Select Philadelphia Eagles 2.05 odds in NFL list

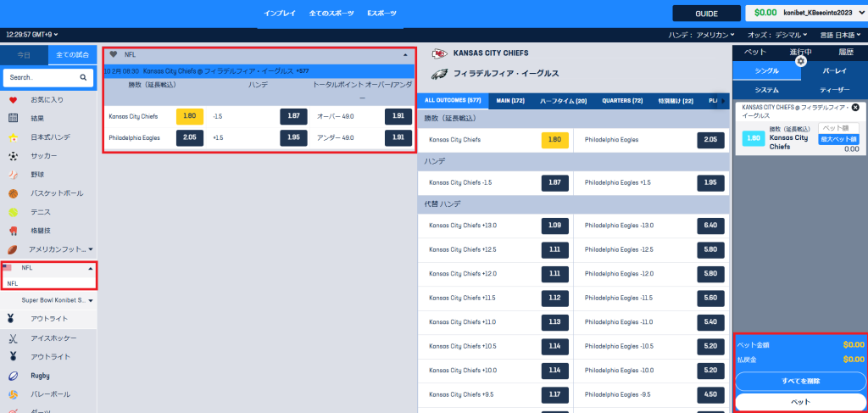(x=190, y=138)
